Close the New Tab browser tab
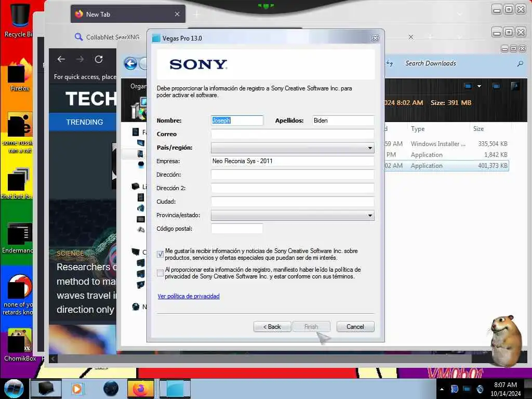 [x=177, y=14]
